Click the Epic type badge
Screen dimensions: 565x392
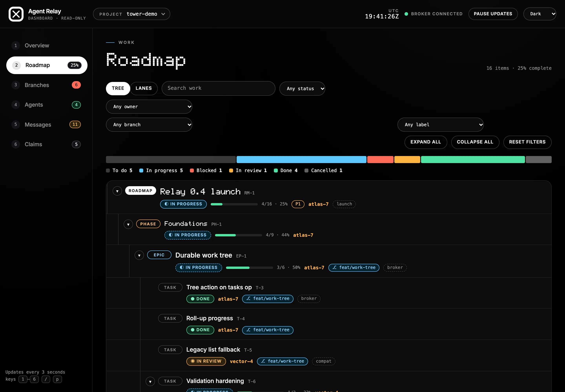point(159,255)
